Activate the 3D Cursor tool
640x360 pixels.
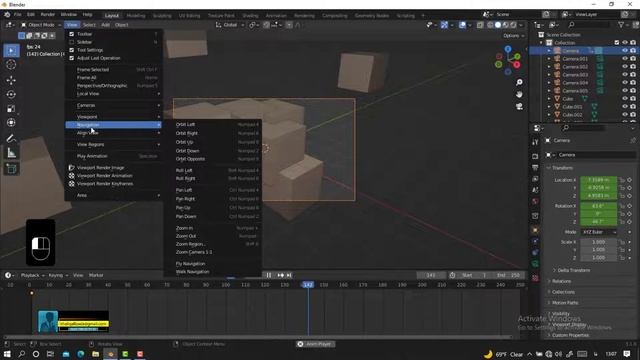coord(11,65)
